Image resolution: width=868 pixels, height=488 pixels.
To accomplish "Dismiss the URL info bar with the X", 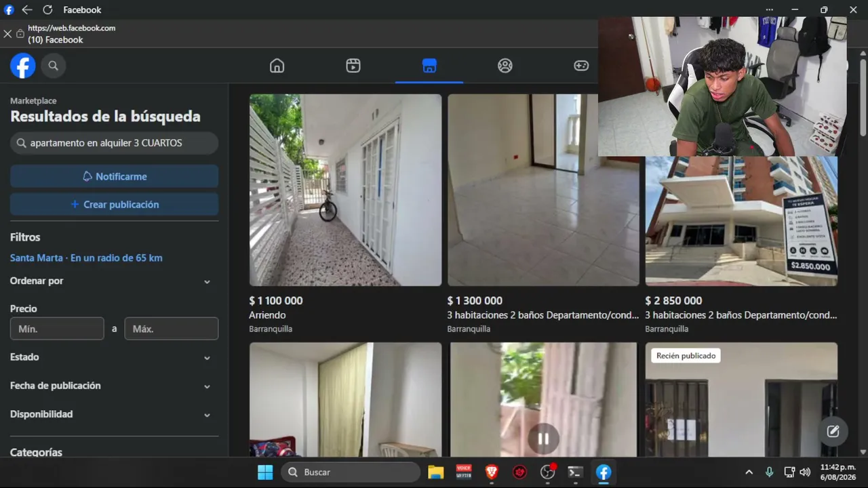I will click(x=7, y=34).
